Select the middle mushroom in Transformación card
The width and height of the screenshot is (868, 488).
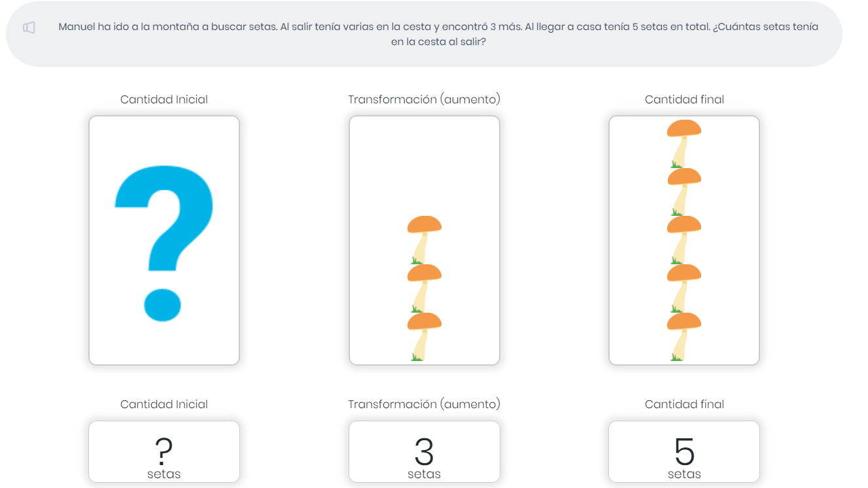point(425,288)
